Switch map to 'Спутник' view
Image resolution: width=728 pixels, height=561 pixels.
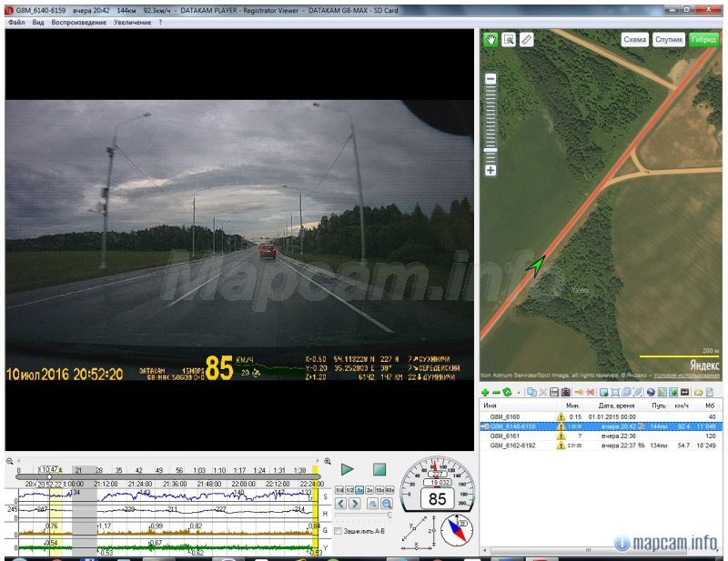pyautogui.click(x=669, y=40)
